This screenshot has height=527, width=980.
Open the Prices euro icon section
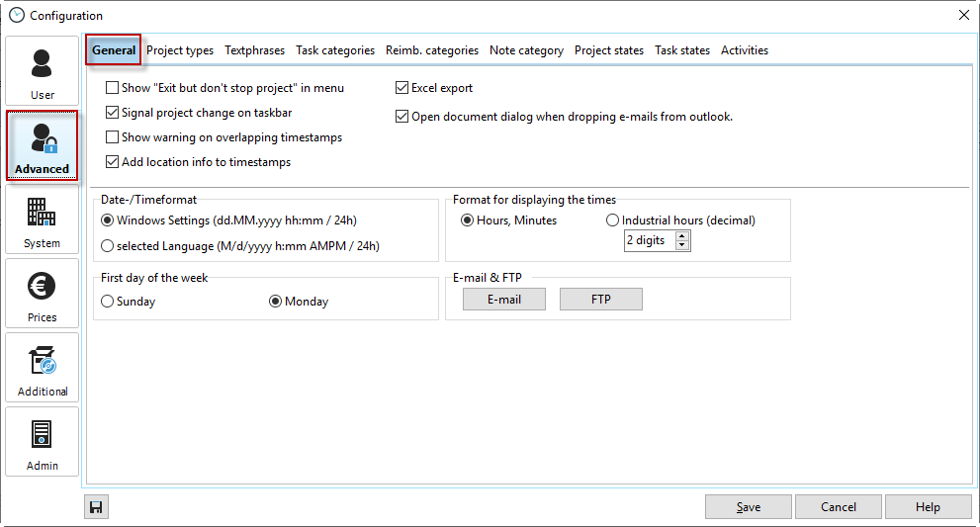coord(42,294)
